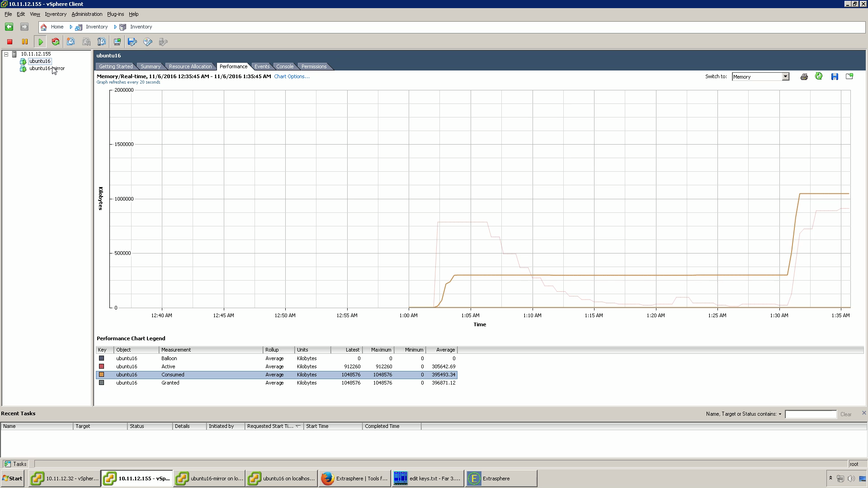The image size is (868, 488).
Task: Sort Recent Tasks by Status column
Action: 150,426
